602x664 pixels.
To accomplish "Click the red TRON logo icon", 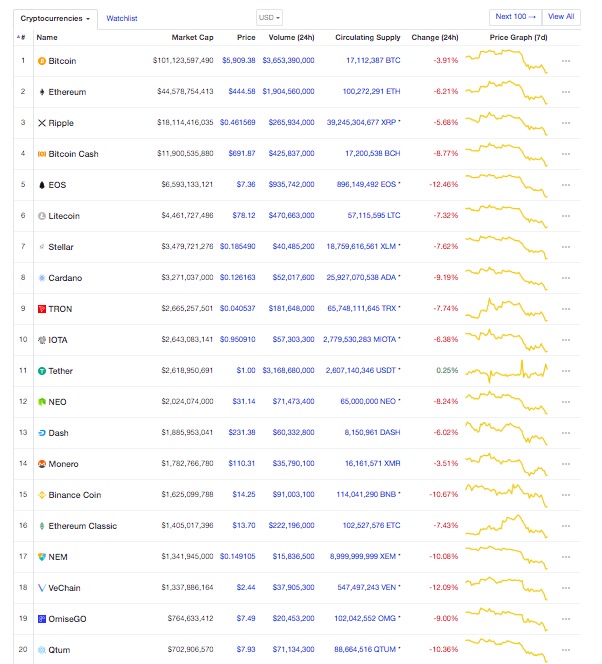I will 41,309.
